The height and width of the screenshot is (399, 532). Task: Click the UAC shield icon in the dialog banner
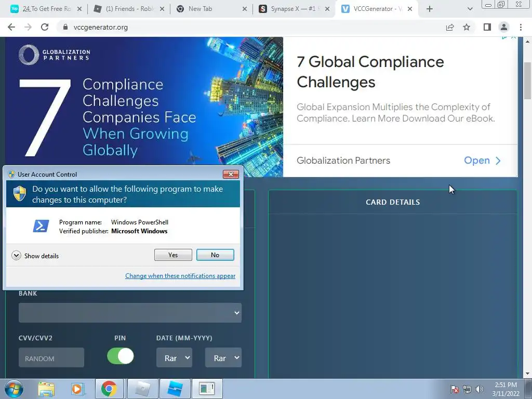coord(20,194)
